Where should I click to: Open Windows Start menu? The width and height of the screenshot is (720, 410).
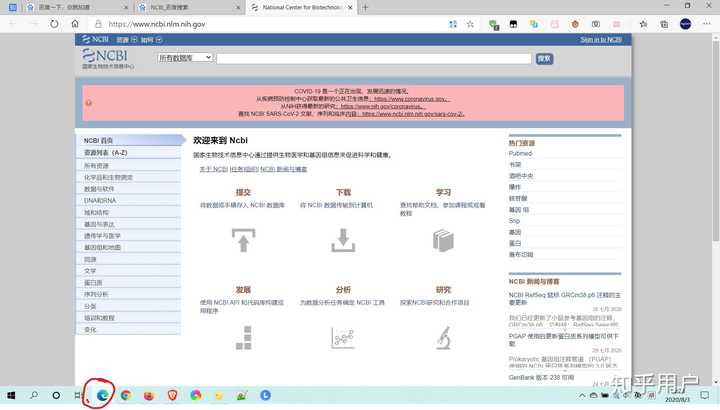click(x=11, y=395)
